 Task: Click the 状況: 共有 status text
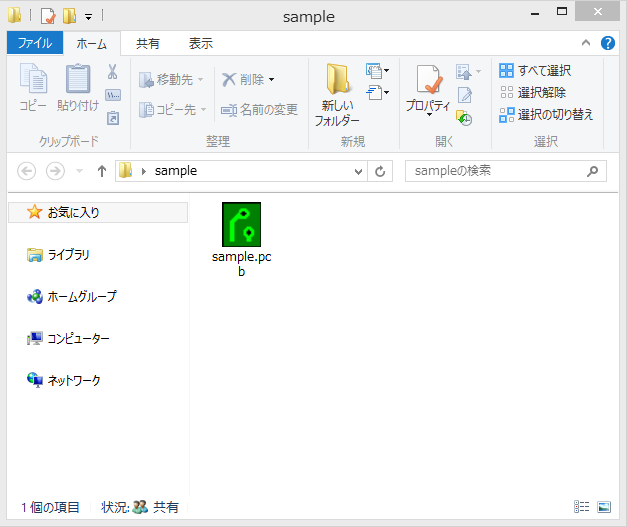coord(140,507)
